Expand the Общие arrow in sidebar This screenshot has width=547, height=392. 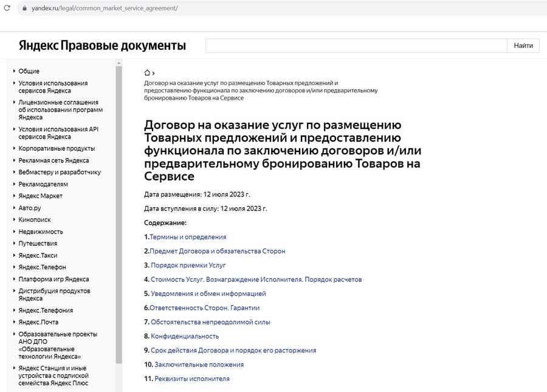[x=14, y=70]
